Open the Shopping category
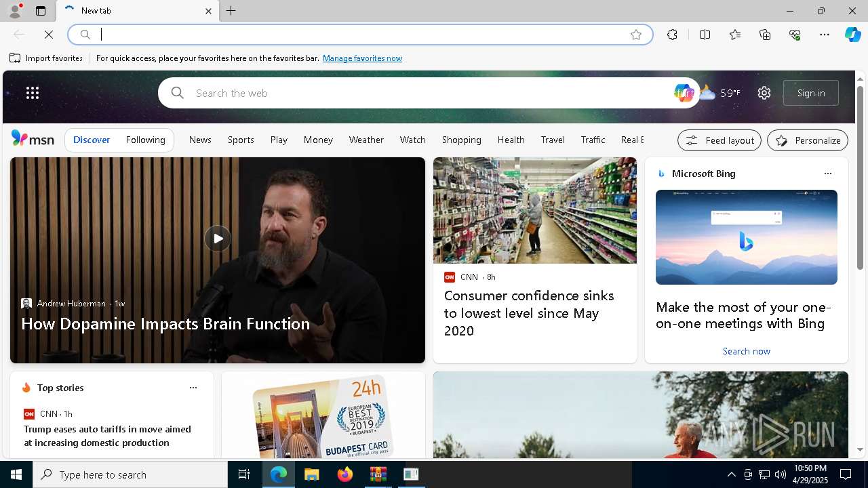Viewport: 868px width, 488px height. tap(462, 140)
